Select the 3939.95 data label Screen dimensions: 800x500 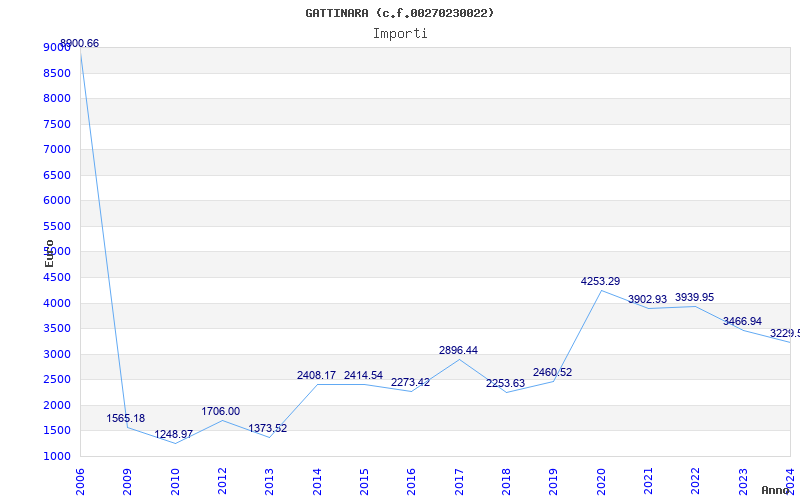[x=694, y=297]
